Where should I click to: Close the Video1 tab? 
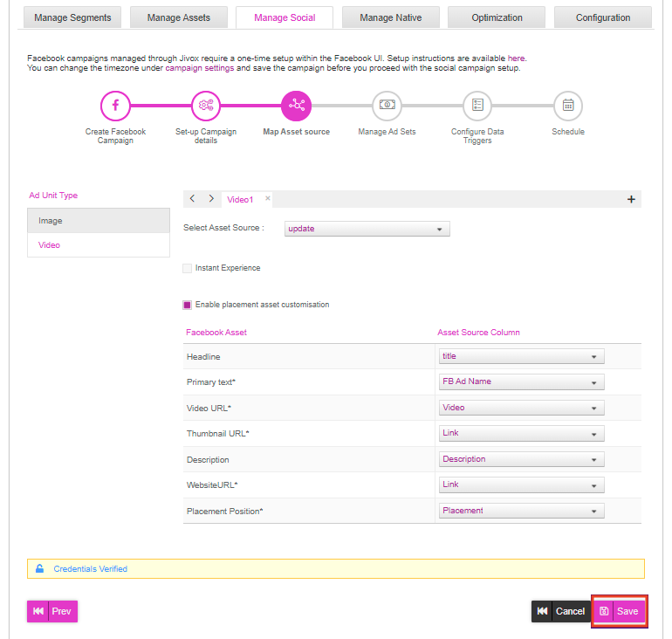pyautogui.click(x=267, y=198)
